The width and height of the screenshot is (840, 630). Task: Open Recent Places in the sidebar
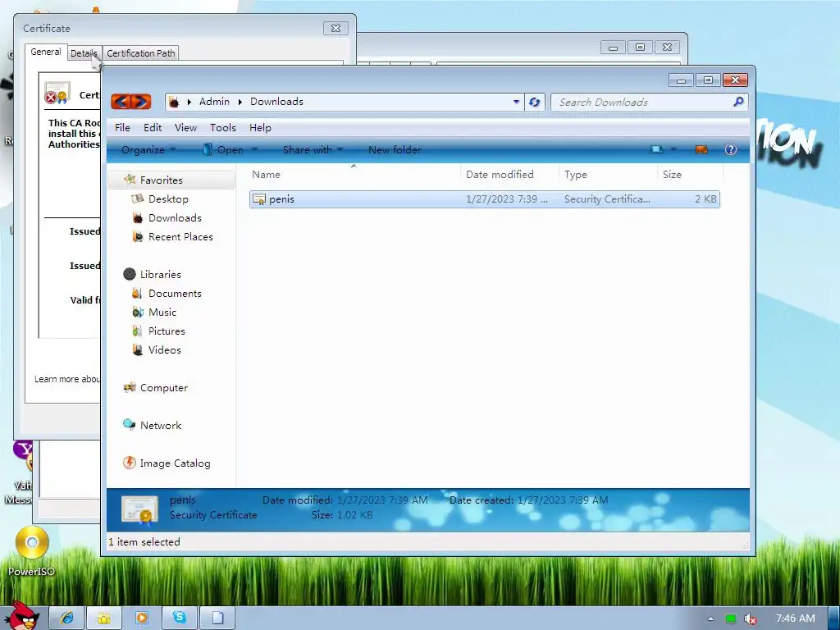pos(180,236)
